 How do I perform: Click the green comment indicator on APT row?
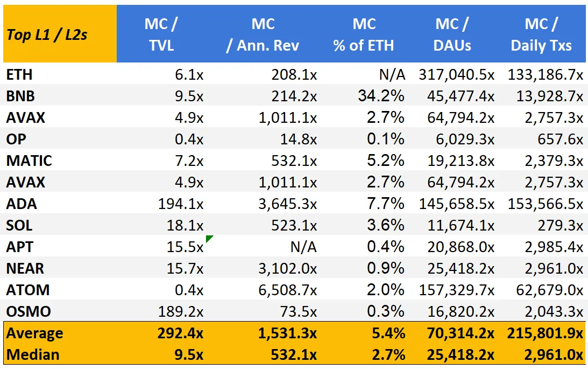[209, 238]
